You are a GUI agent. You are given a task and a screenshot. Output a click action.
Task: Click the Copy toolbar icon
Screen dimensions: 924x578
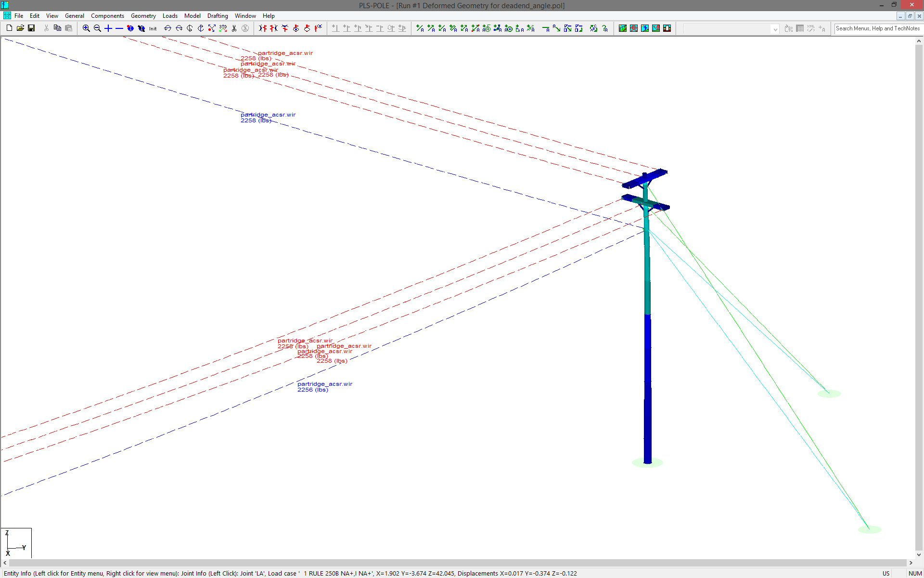coord(57,28)
